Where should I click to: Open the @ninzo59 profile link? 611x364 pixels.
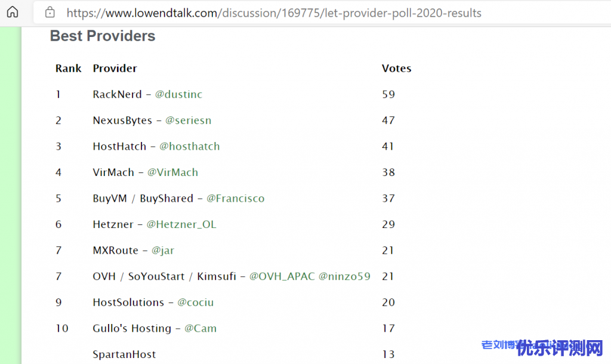(x=344, y=276)
